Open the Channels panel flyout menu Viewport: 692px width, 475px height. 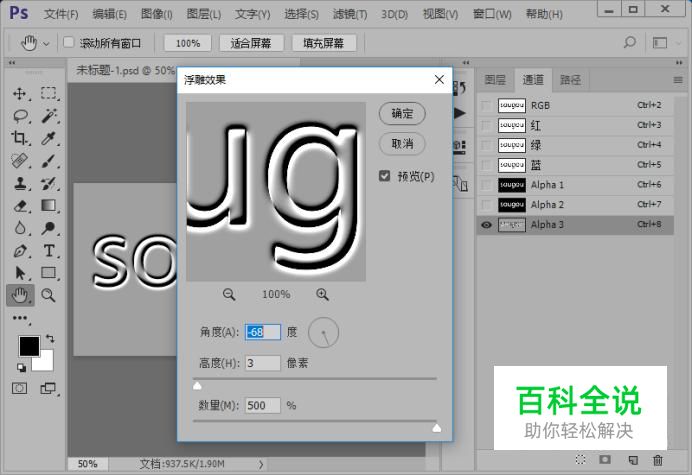678,80
